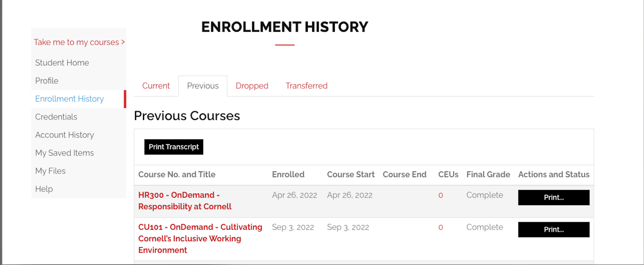Click the Print Transcript button

coord(174,147)
